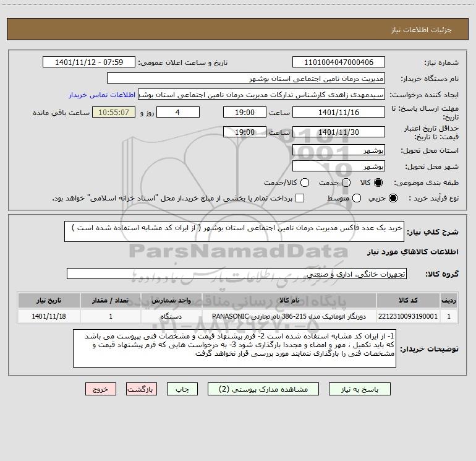The image size is (476, 461).
Task: Toggle the اسناد خزانه اسلامی payment checkbox
Action: click(300, 198)
